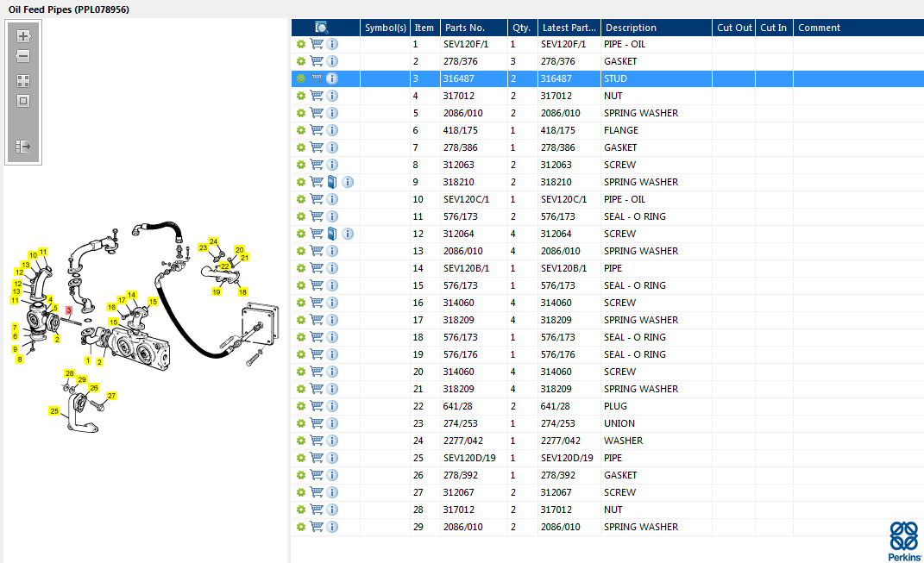Click the PLUG description cell
This screenshot has height=563, width=924.
click(x=615, y=406)
